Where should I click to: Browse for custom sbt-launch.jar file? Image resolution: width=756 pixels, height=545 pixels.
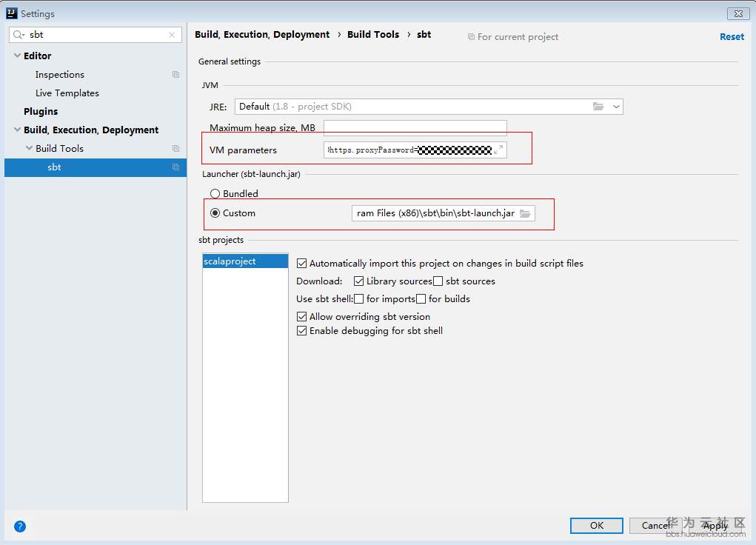(x=525, y=213)
